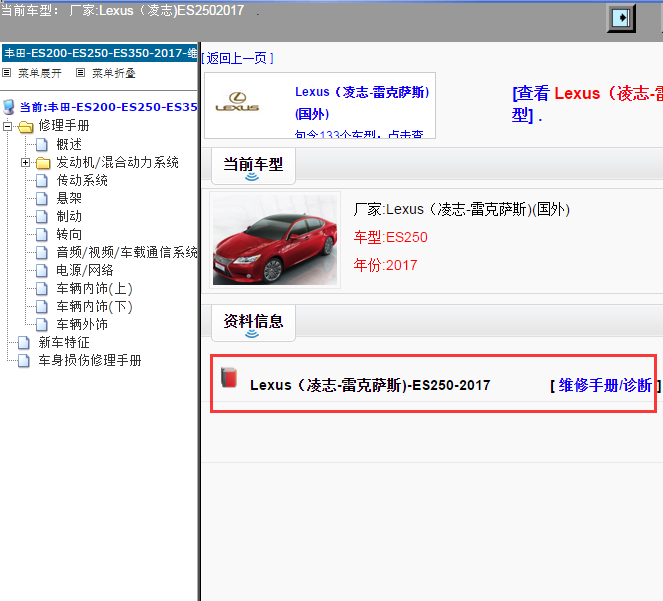Click the document icon next to 传动系统
The height and width of the screenshot is (601, 663).
(x=41, y=181)
